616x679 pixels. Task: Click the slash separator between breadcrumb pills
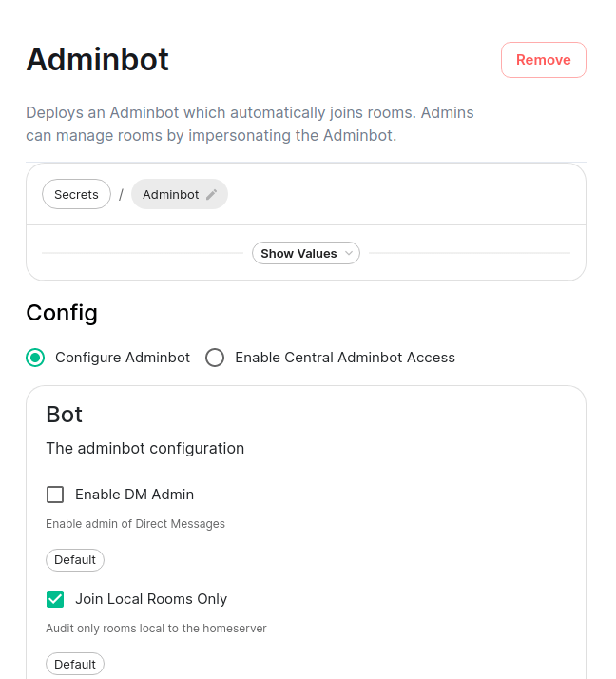(122, 195)
